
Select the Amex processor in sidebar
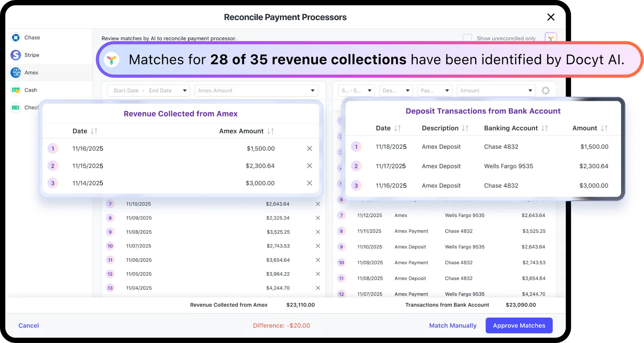pyautogui.click(x=48, y=73)
